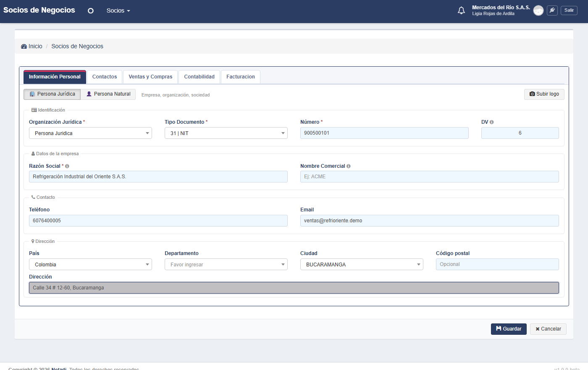Click the Socios de Negocios breadcrumb text

pos(77,46)
